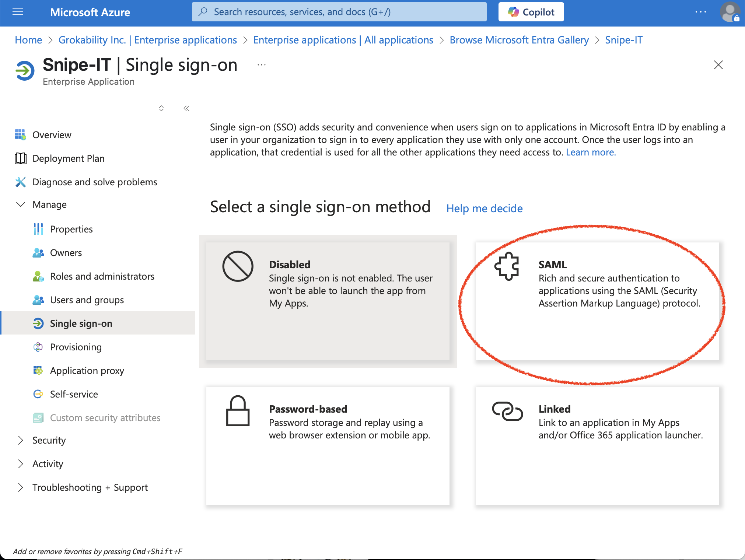The height and width of the screenshot is (560, 745).
Task: Click the Learn more link
Action: pyautogui.click(x=591, y=152)
